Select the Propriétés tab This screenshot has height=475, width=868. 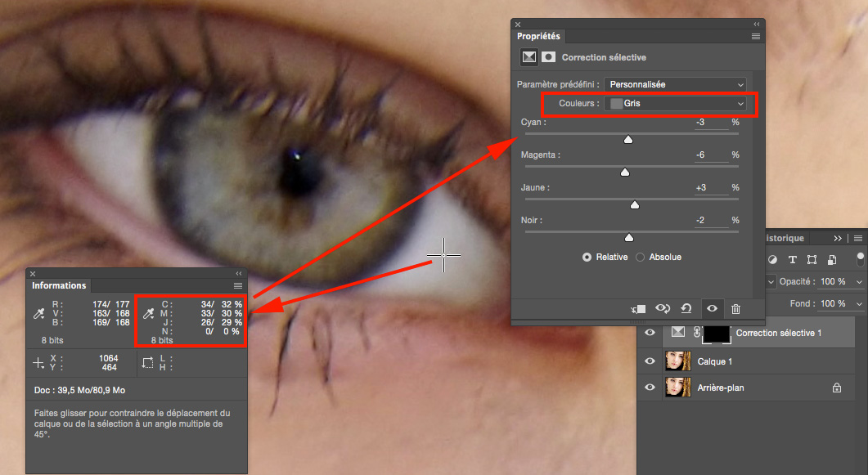pos(538,37)
